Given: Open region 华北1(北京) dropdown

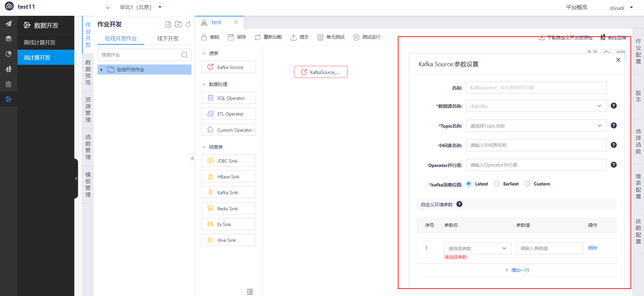Looking at the screenshot, I should coord(141,7).
